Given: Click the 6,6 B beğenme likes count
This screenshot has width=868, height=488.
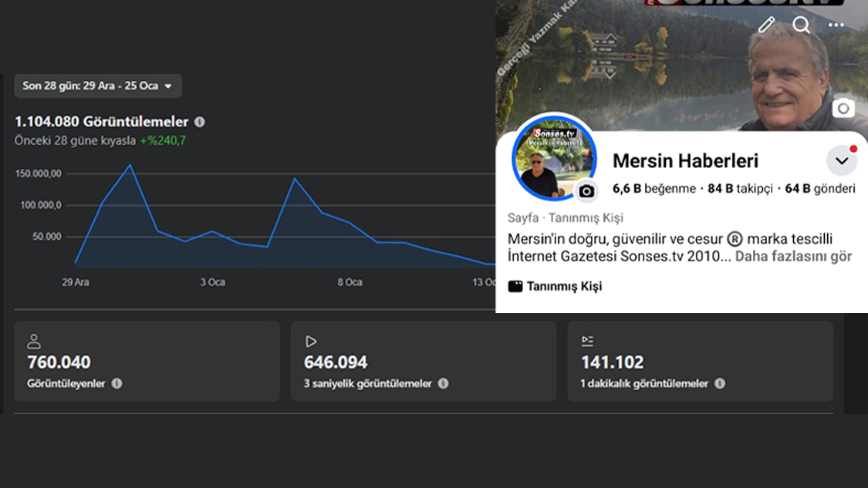Looking at the screenshot, I should tap(654, 189).
